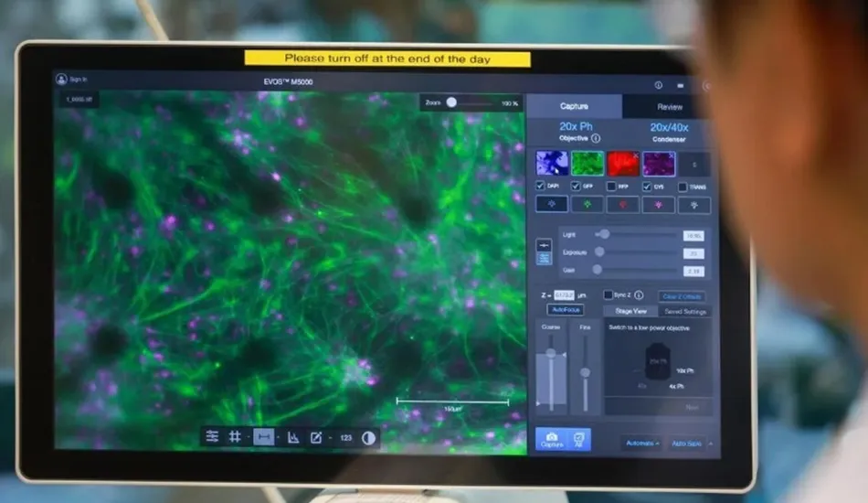Click the camera Capture button

coord(551,439)
